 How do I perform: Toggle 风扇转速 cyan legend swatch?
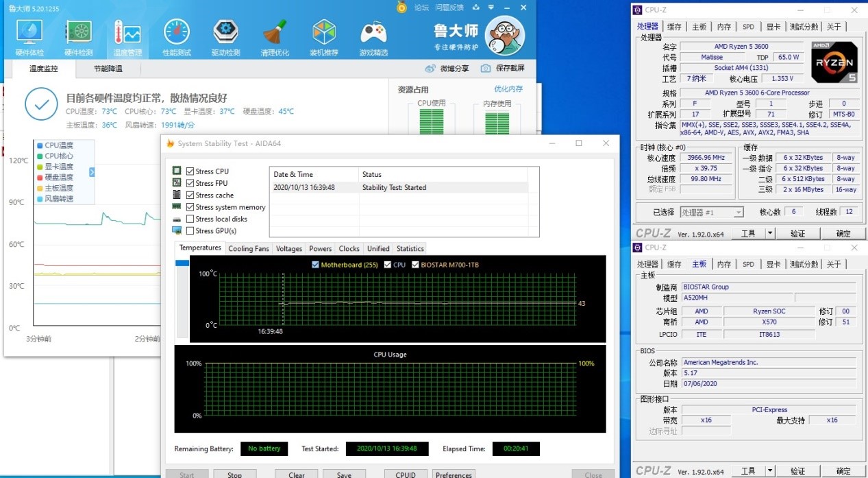tap(40, 199)
